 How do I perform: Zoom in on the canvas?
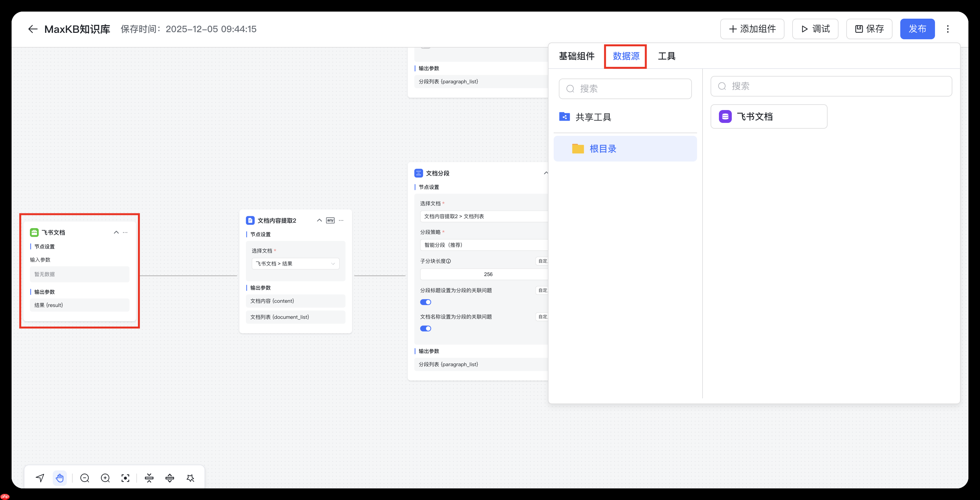coord(105,478)
